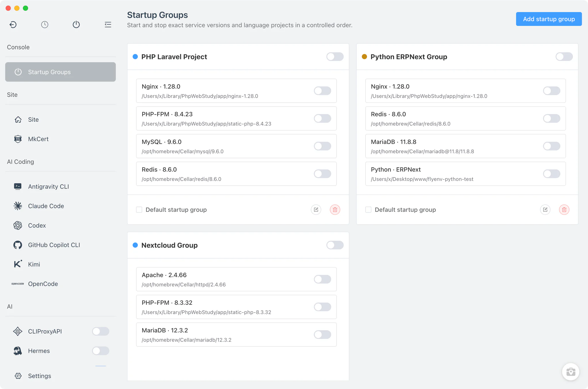Click the Claude Code starburst icon
The image size is (588, 389).
pyautogui.click(x=18, y=206)
